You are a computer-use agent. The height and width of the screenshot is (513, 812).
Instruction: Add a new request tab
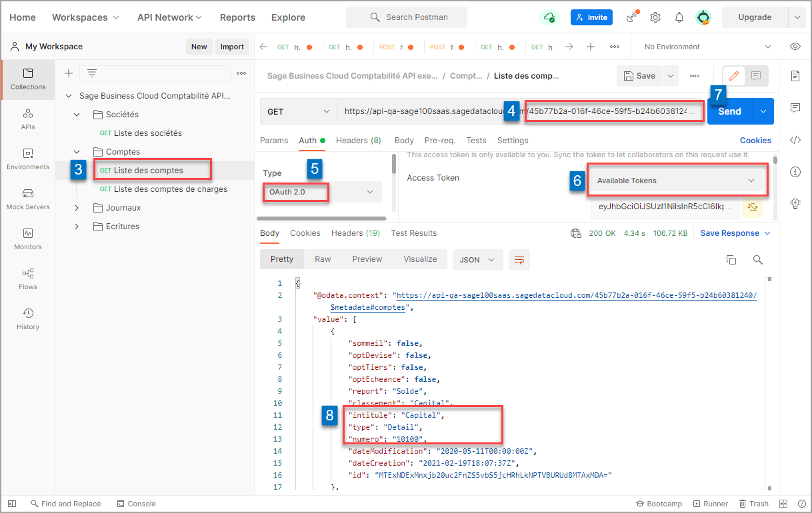click(591, 47)
